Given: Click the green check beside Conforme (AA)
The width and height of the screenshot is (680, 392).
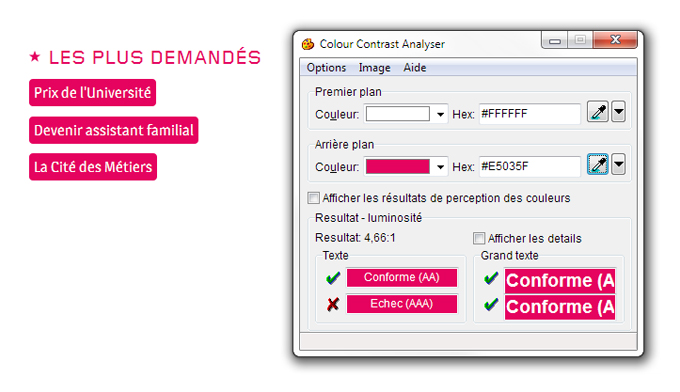Looking at the screenshot, I should point(333,278).
